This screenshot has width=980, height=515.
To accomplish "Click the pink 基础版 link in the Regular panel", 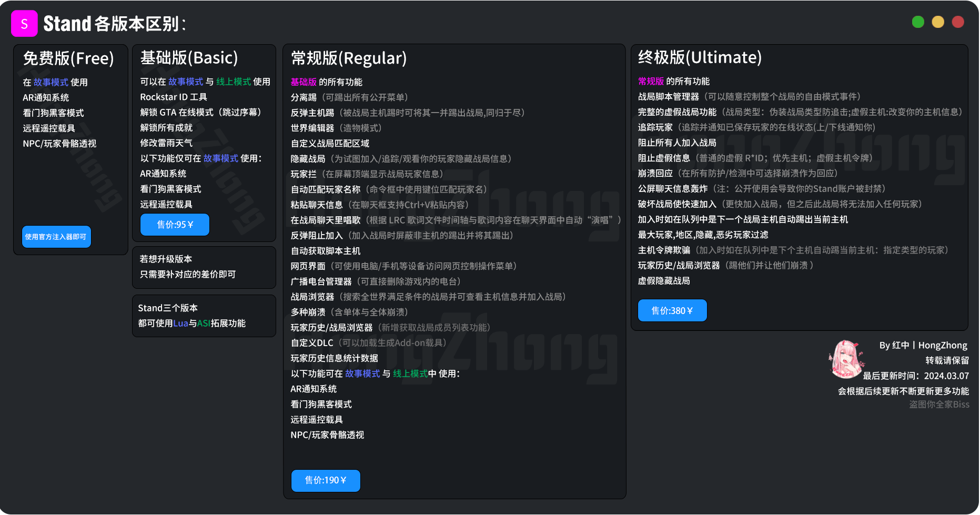I will (x=304, y=82).
